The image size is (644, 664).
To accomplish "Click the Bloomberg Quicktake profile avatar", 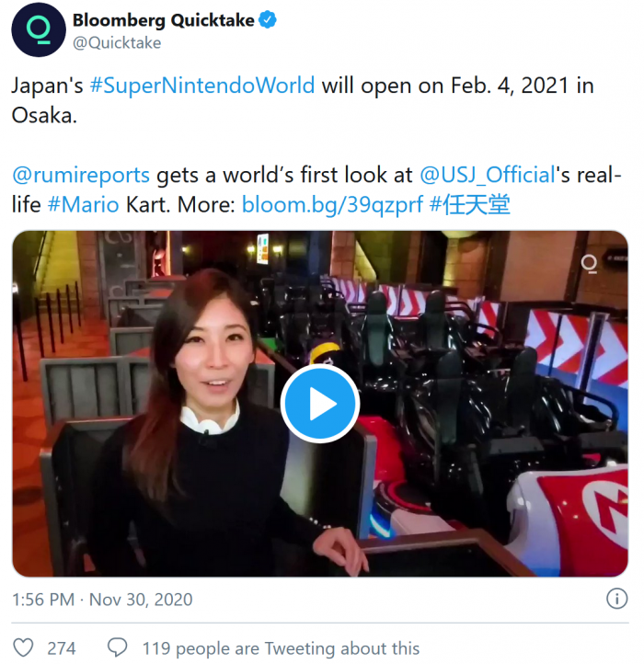I will click(39, 29).
